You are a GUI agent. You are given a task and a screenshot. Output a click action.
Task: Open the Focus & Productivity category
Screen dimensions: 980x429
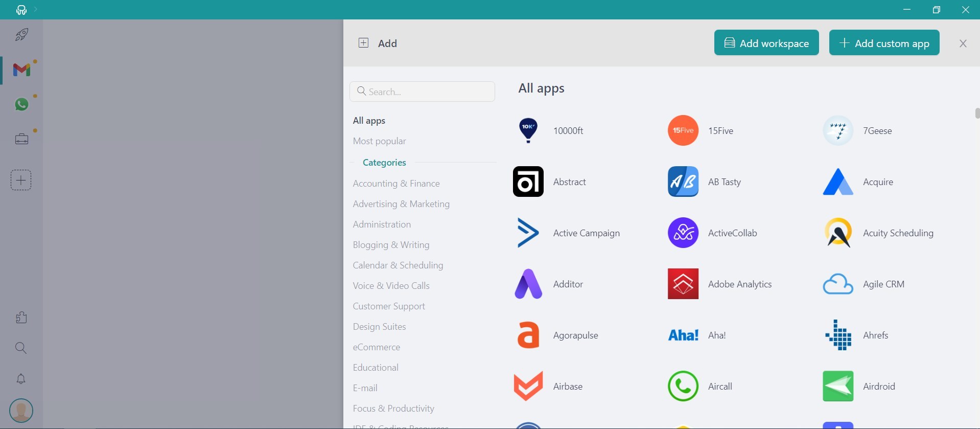(x=393, y=409)
